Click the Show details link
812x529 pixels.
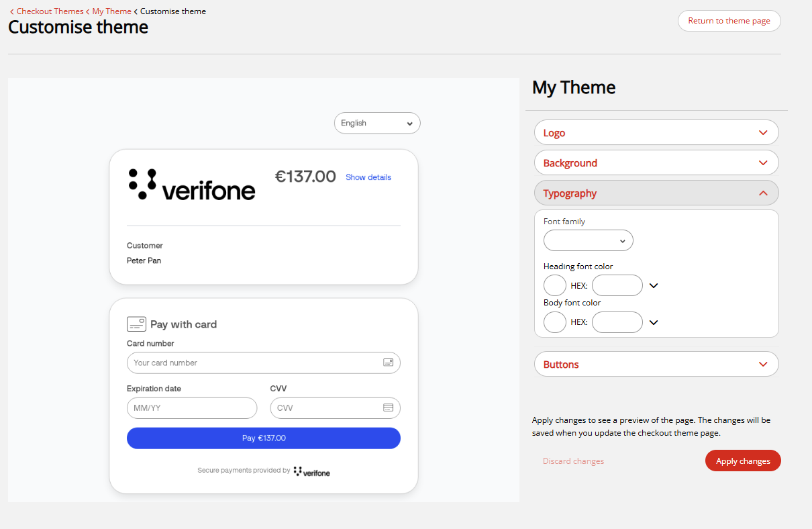[x=368, y=177]
